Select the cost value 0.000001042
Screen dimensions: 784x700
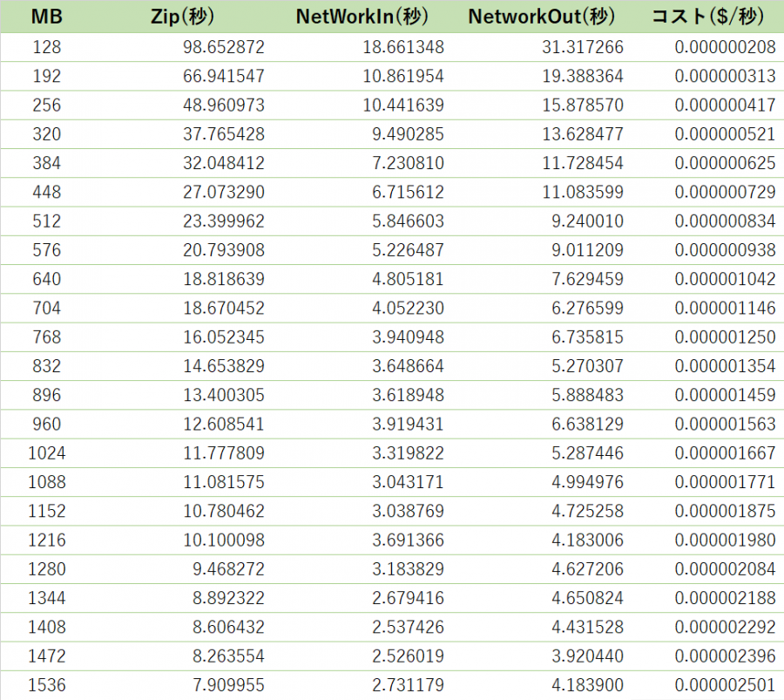(x=725, y=279)
